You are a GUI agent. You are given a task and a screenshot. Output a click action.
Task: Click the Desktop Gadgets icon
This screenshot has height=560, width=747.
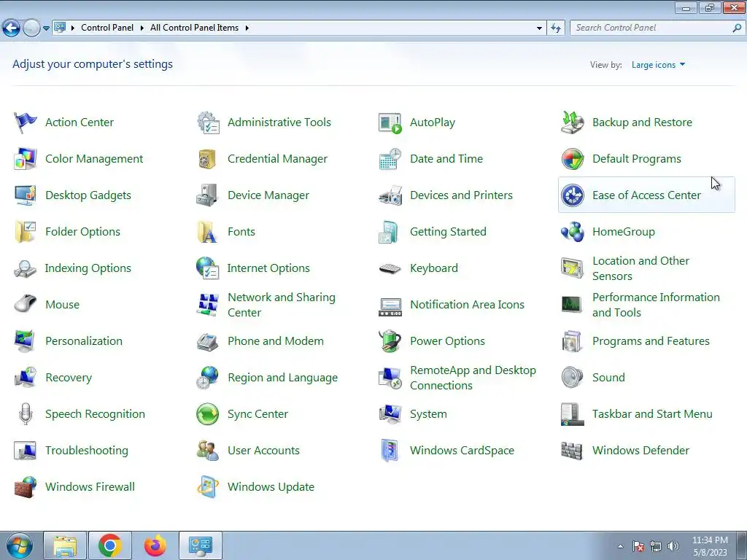(x=25, y=195)
